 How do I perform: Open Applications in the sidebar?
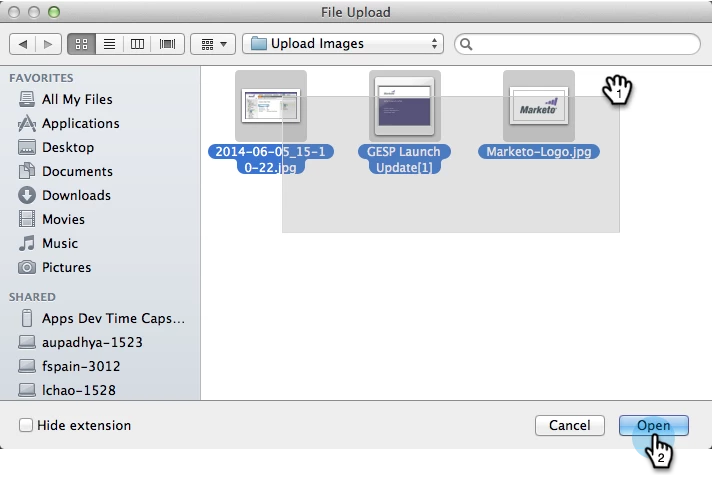click(x=80, y=123)
